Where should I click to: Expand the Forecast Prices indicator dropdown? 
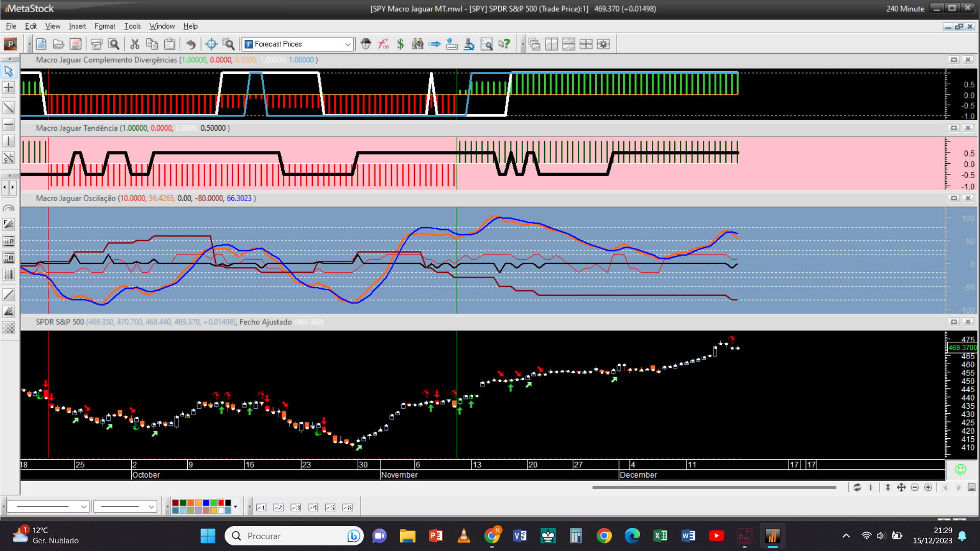tap(348, 44)
